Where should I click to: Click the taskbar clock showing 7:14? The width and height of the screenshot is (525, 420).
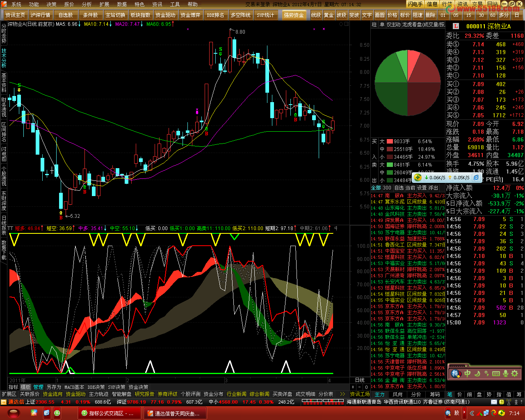point(514,413)
